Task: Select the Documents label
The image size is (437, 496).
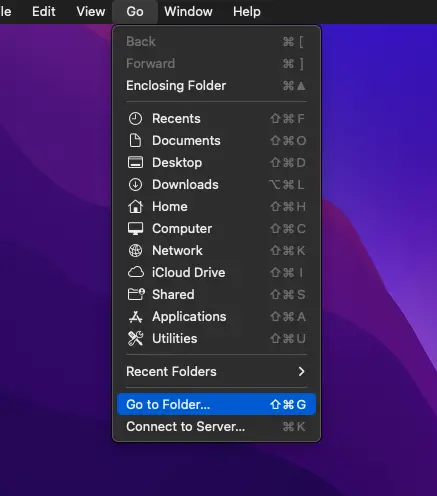Action: tap(186, 141)
